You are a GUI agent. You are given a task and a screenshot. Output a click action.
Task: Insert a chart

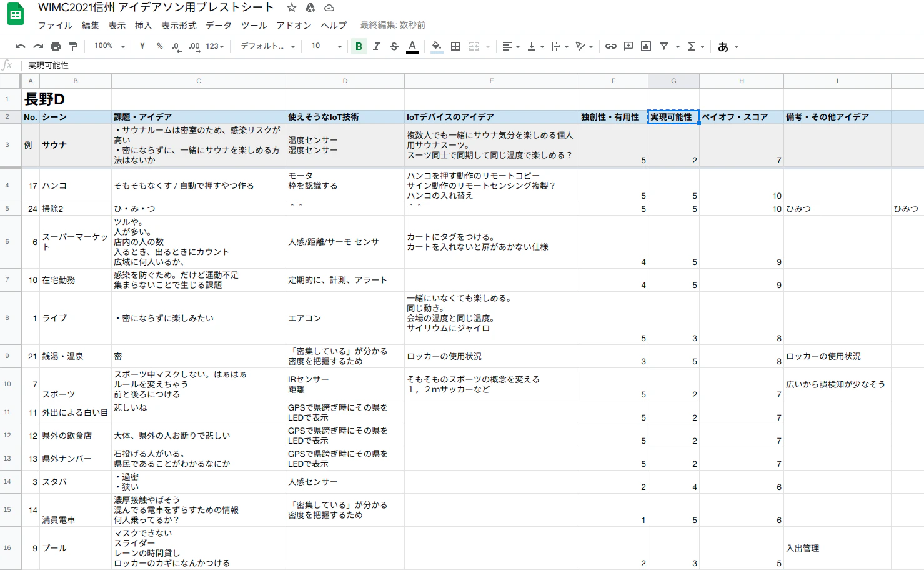[646, 46]
